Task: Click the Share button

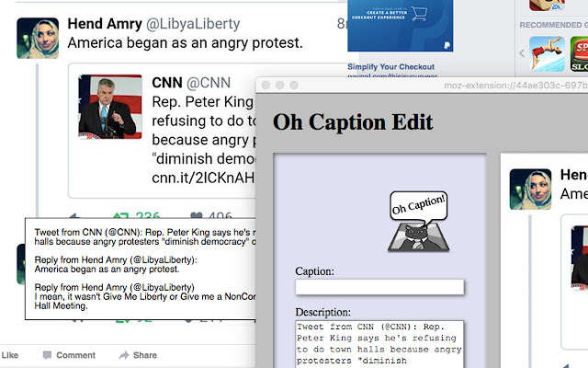Action: (x=138, y=355)
